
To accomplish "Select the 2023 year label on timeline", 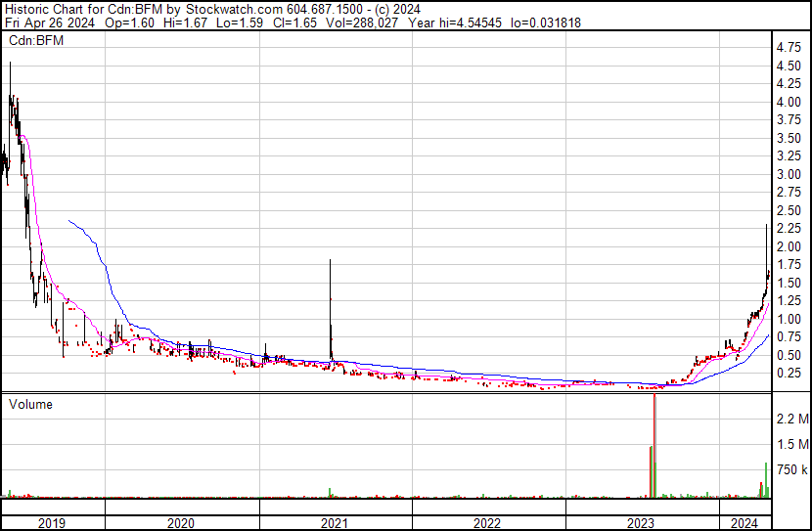I will point(641,523).
